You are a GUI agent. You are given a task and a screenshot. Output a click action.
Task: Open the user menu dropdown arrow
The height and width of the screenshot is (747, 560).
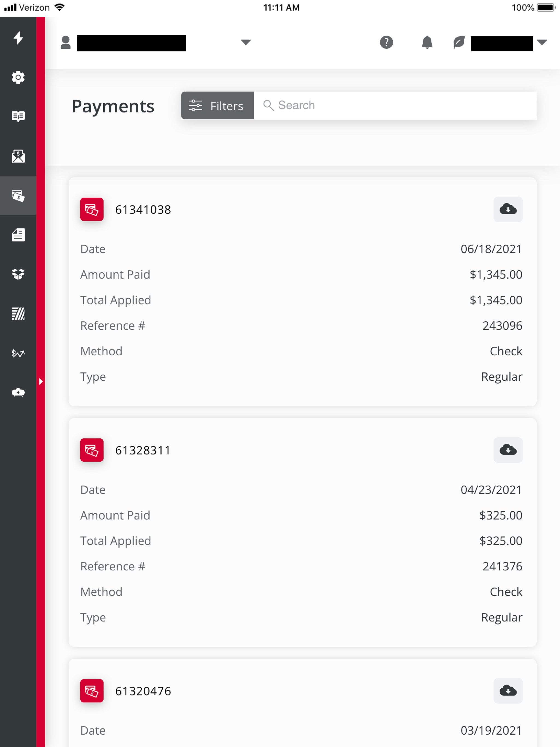(x=542, y=42)
